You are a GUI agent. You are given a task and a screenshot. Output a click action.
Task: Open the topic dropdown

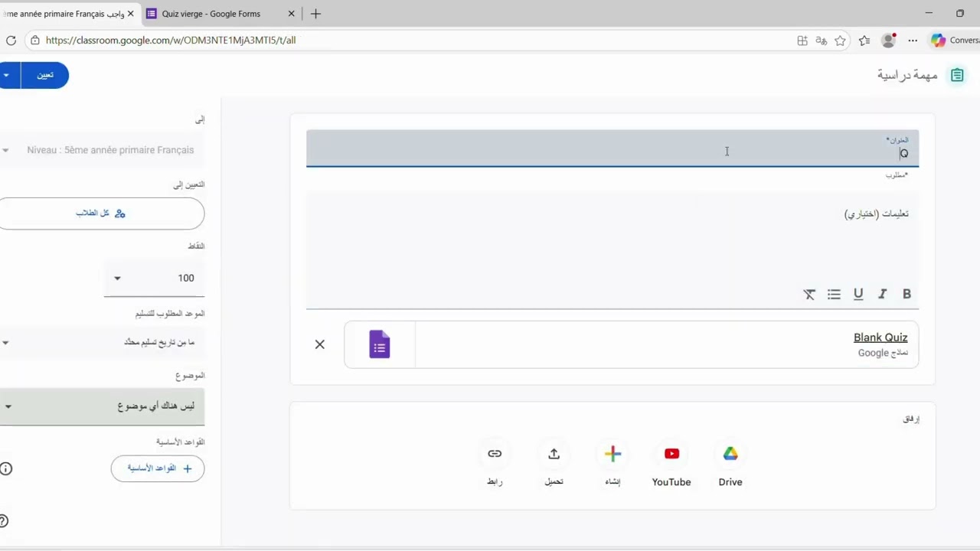(102, 406)
